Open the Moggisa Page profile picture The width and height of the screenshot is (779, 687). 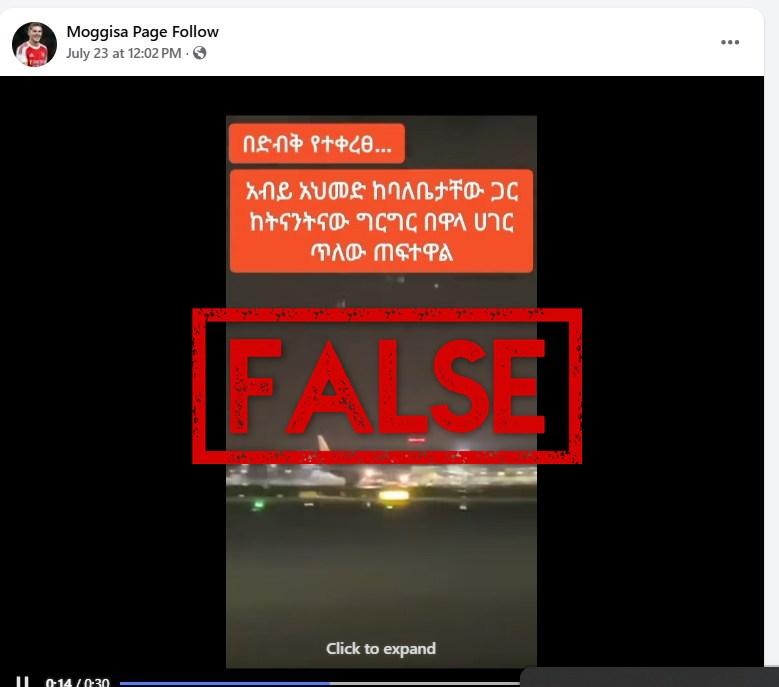[x=34, y=44]
